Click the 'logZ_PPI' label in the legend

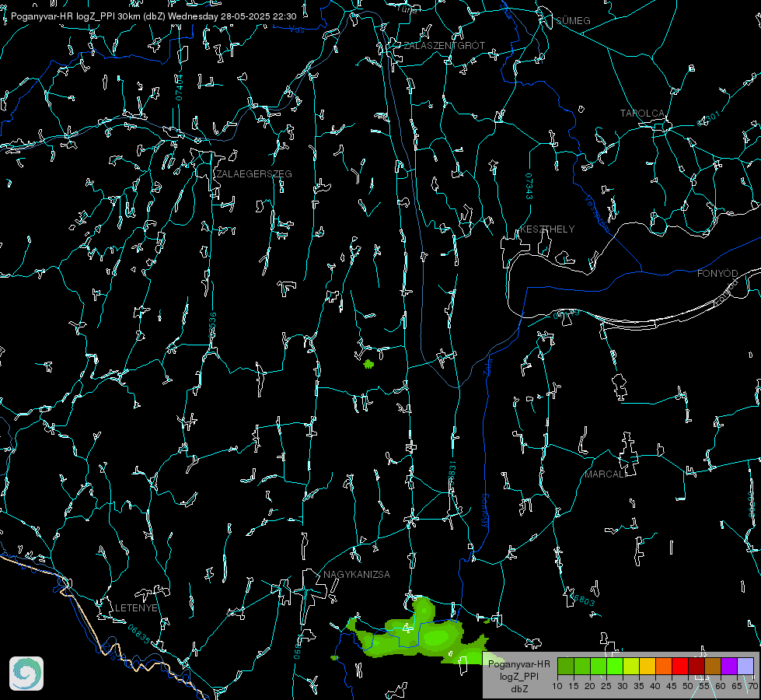[x=518, y=676]
